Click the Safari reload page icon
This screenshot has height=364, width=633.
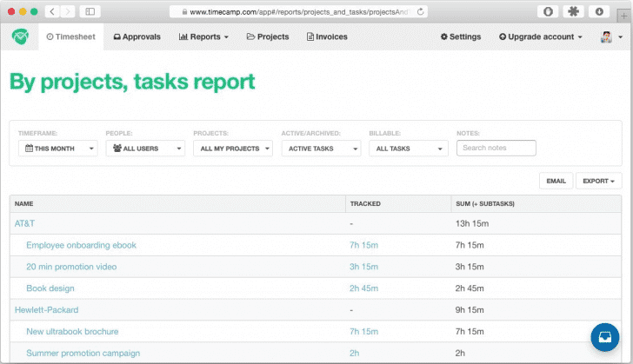point(421,12)
